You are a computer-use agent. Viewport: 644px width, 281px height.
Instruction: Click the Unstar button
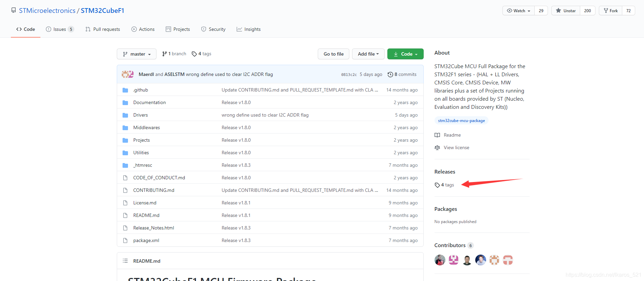566,11
